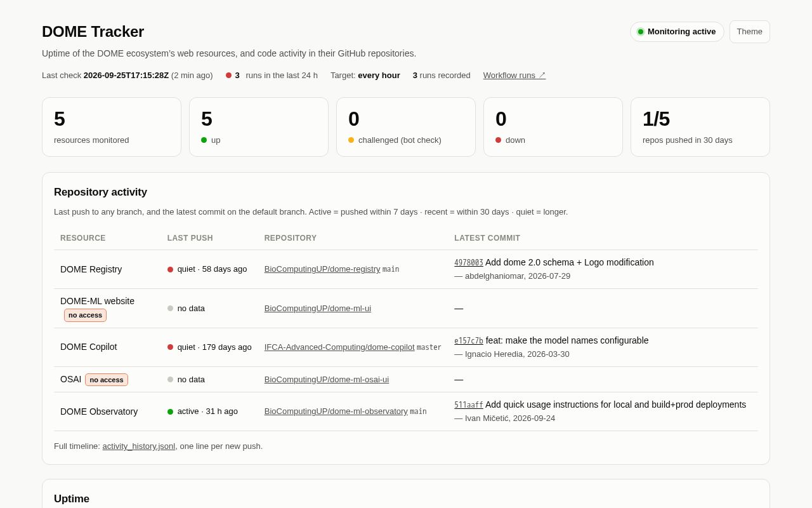The image size is (812, 508).
Task: Click the gray no data dot for DOME-ML website
Action: 170,309
